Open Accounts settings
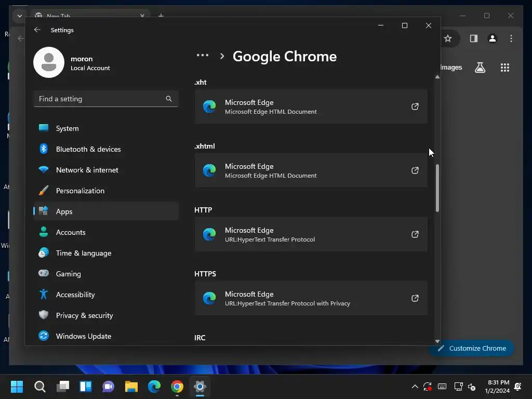This screenshot has height=399, width=532. (106, 232)
